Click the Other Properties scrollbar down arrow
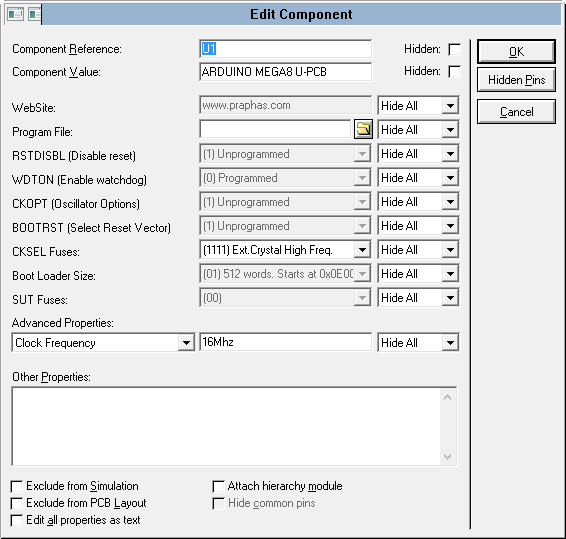566x539 pixels. (x=448, y=457)
